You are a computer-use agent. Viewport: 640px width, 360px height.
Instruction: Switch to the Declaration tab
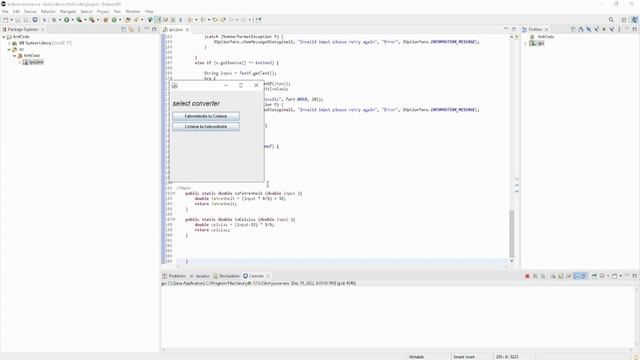pos(226,276)
